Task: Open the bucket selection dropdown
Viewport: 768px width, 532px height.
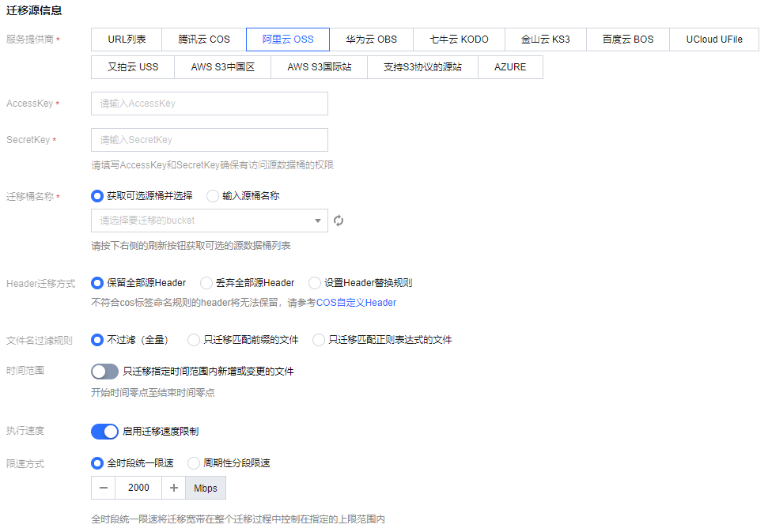Action: click(x=210, y=221)
